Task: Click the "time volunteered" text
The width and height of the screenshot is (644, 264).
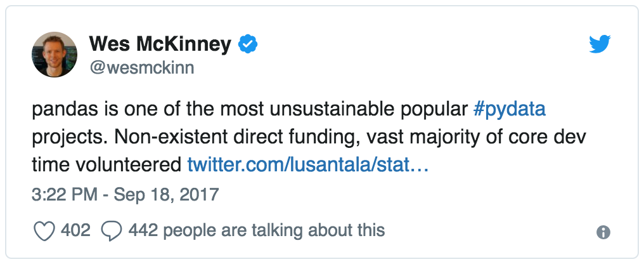Action: tap(106, 164)
